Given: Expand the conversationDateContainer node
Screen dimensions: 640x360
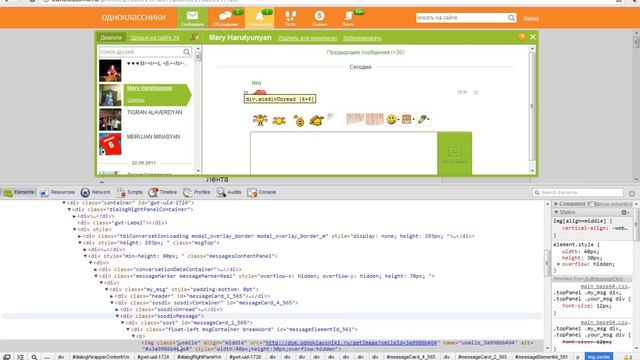Looking at the screenshot, I should tap(96, 269).
